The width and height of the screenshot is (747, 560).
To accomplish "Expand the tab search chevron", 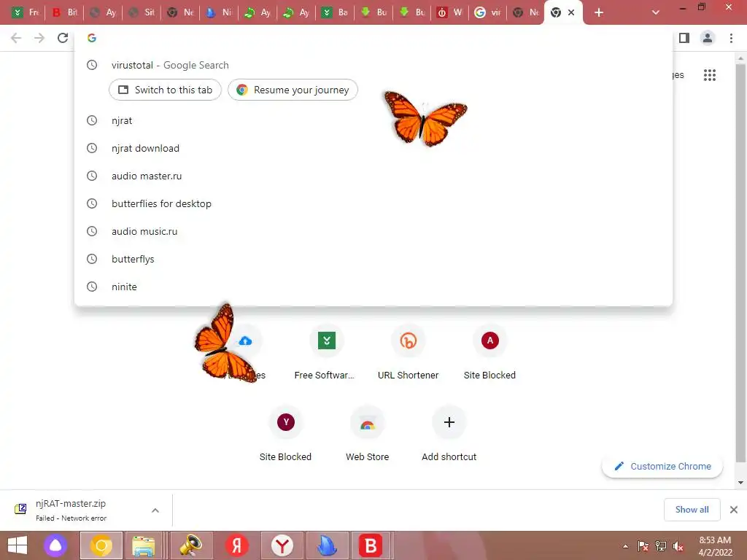I will [656, 13].
